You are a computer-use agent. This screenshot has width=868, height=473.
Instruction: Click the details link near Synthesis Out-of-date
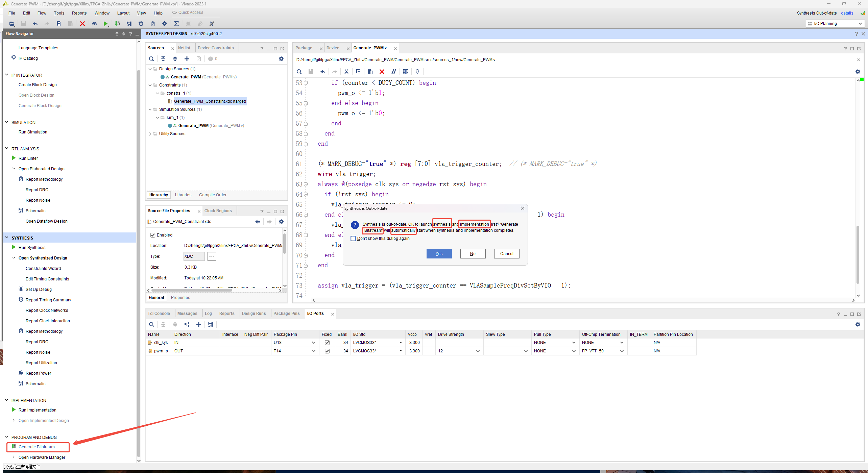coord(847,13)
